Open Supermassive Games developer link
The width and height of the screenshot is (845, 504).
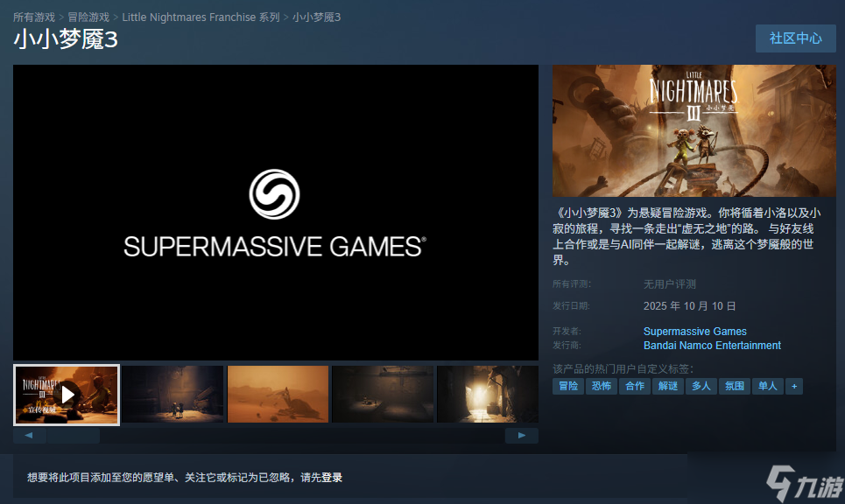pos(694,332)
